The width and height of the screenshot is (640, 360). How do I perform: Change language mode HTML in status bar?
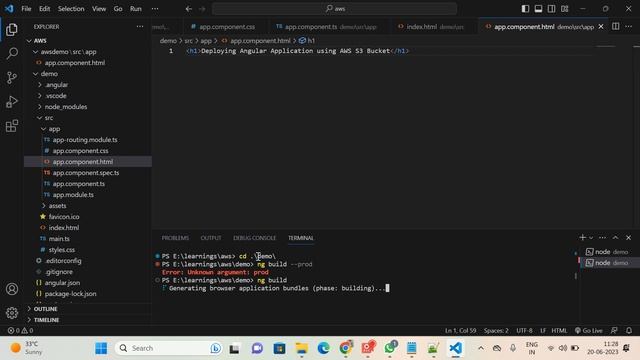click(x=559, y=331)
